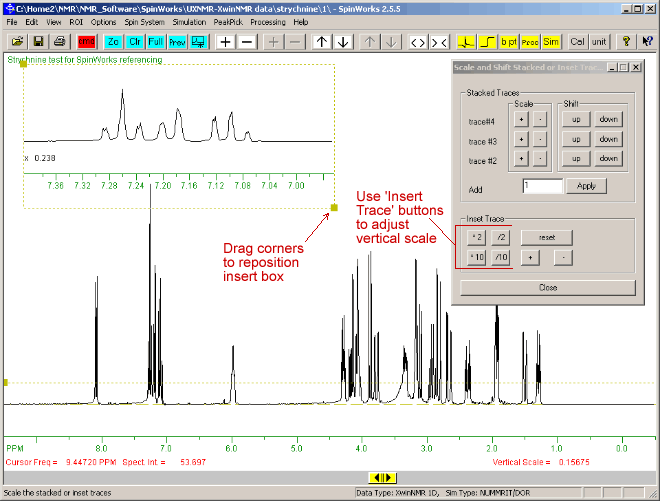Click the red cmd toolbar button
The width and height of the screenshot is (660, 501).
(87, 42)
